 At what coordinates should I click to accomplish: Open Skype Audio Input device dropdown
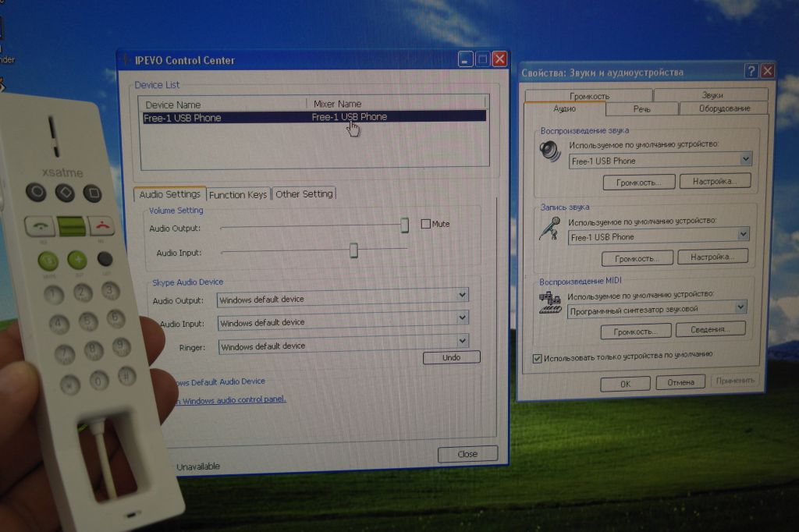pos(462,318)
